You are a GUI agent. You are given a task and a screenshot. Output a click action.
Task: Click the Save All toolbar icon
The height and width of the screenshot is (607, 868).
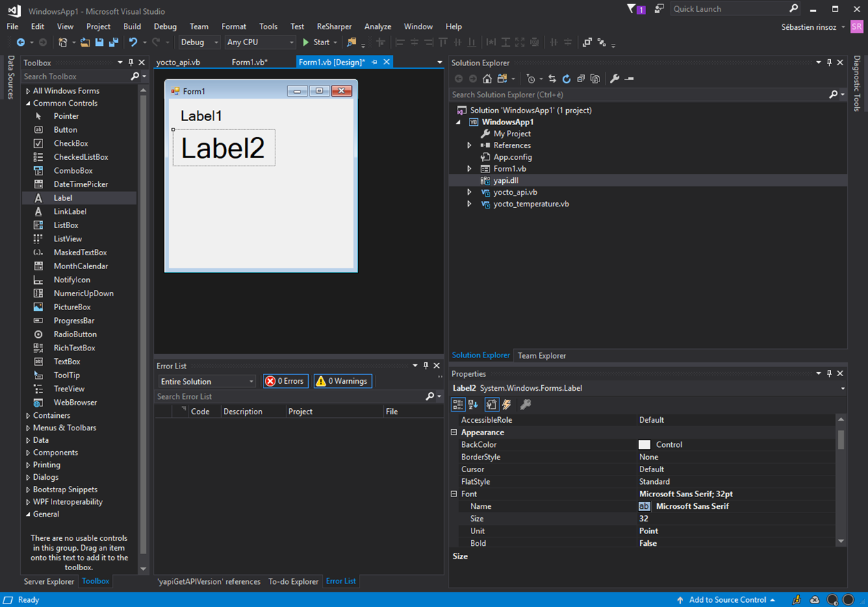[x=113, y=42]
